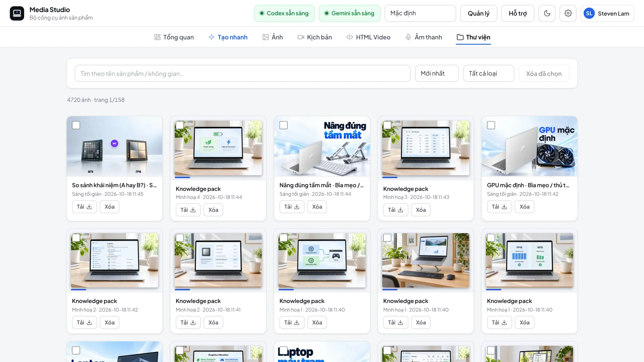Viewport: 644px width, 362px height.
Task: Open settings via the gear icon
Action: tap(568, 13)
